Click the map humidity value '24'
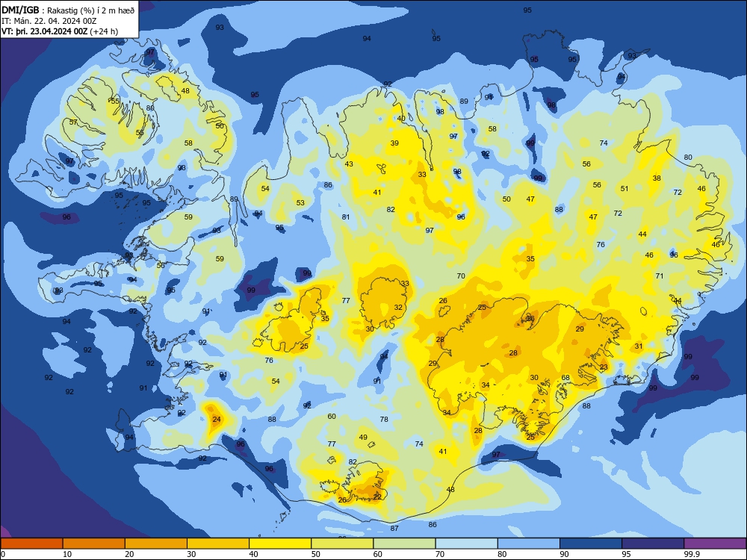The width and height of the screenshot is (747, 560). [x=217, y=420]
